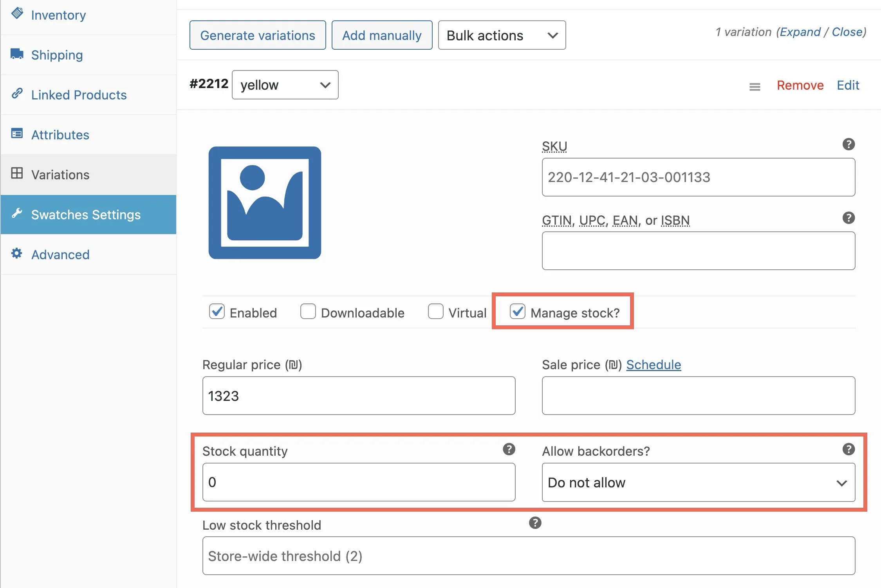Click the Stock quantity field

click(359, 482)
